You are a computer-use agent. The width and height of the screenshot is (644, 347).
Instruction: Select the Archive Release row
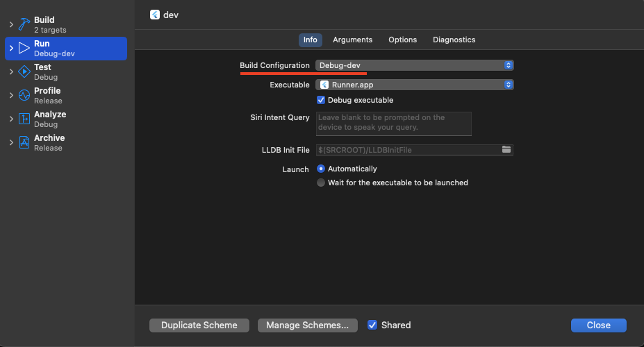(66, 143)
